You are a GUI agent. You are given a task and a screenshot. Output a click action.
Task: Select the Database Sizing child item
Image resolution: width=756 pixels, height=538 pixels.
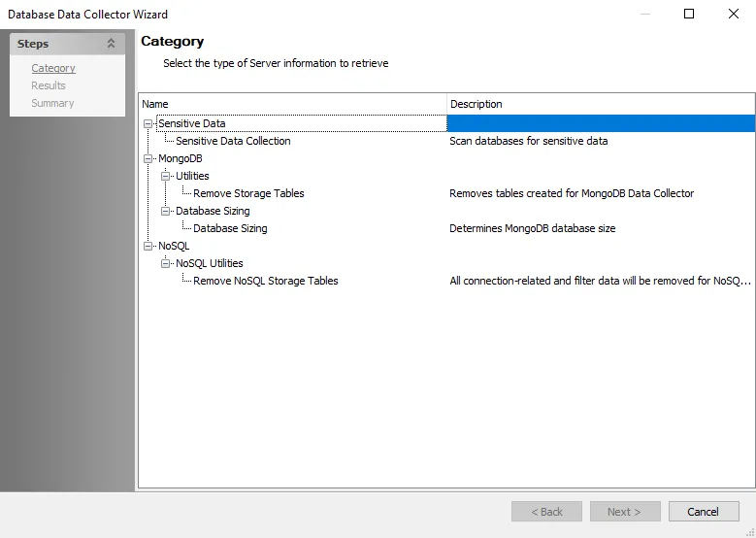pos(230,228)
